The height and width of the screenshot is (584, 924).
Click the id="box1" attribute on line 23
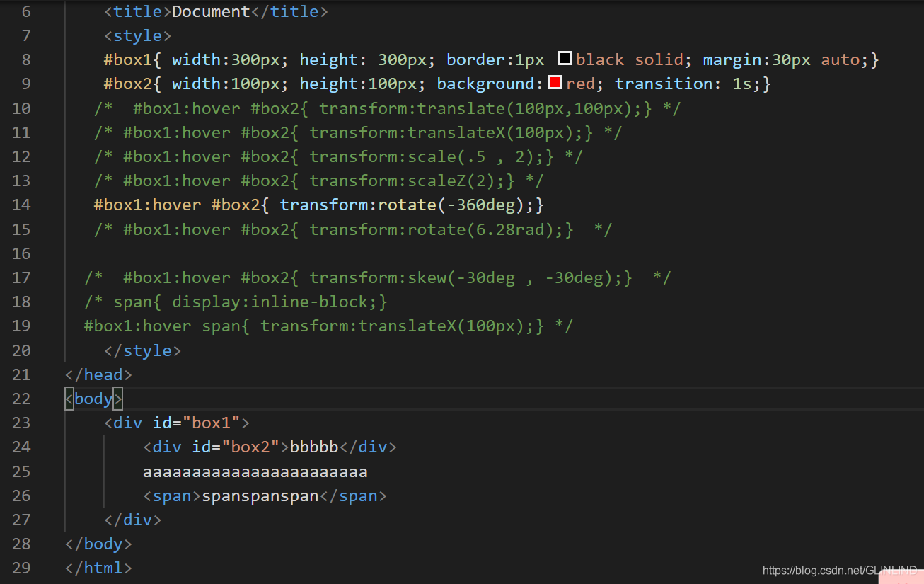(197, 423)
